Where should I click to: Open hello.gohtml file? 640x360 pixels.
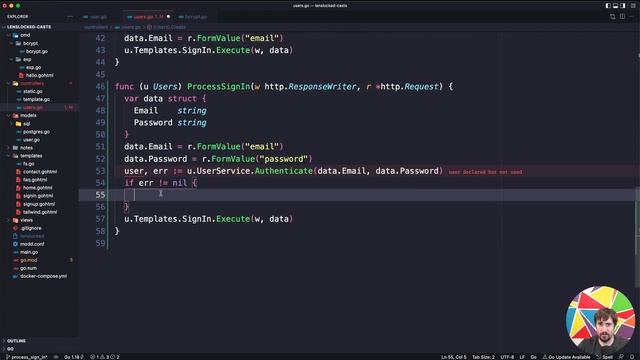tap(39, 76)
